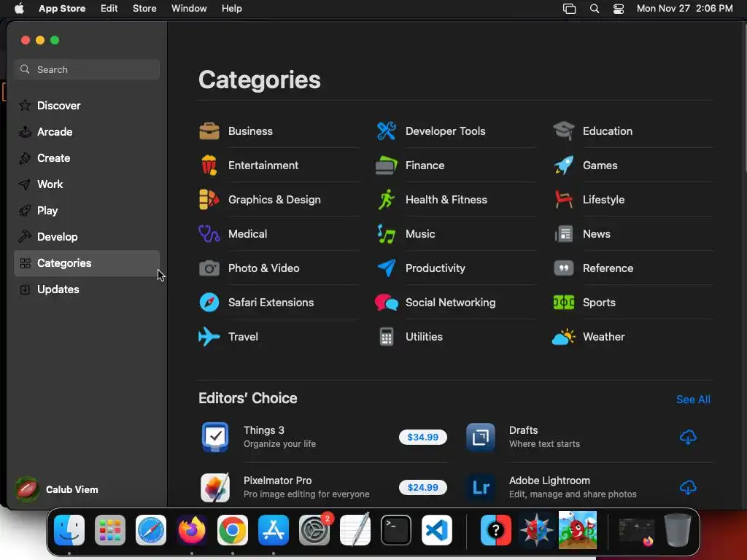The height and width of the screenshot is (560, 747).
Task: Open the Calub Viem account profile
Action: coord(57,489)
